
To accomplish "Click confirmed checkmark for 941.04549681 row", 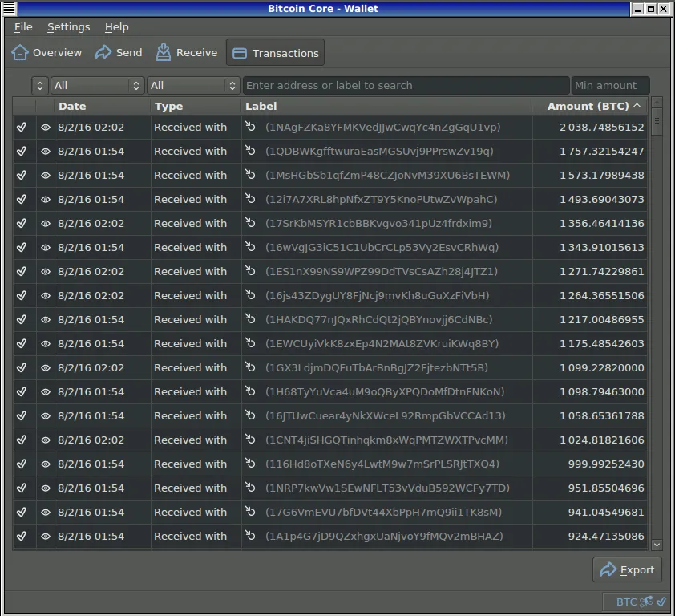I will tap(22, 513).
